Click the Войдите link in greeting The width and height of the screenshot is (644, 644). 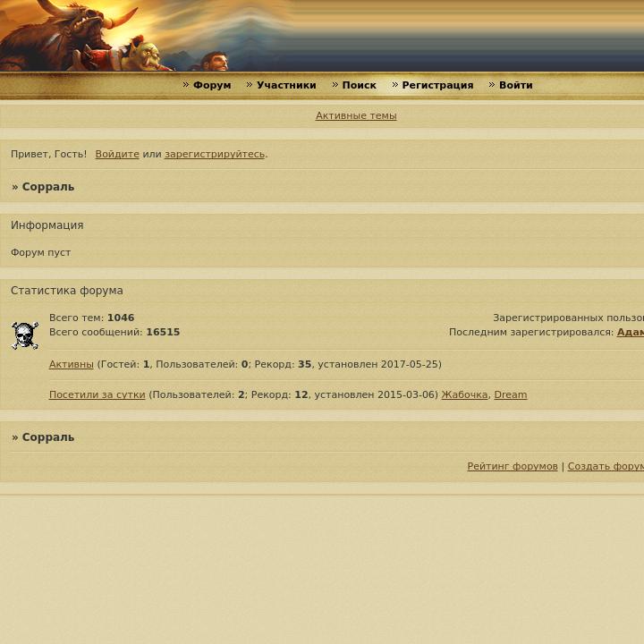pos(117,154)
